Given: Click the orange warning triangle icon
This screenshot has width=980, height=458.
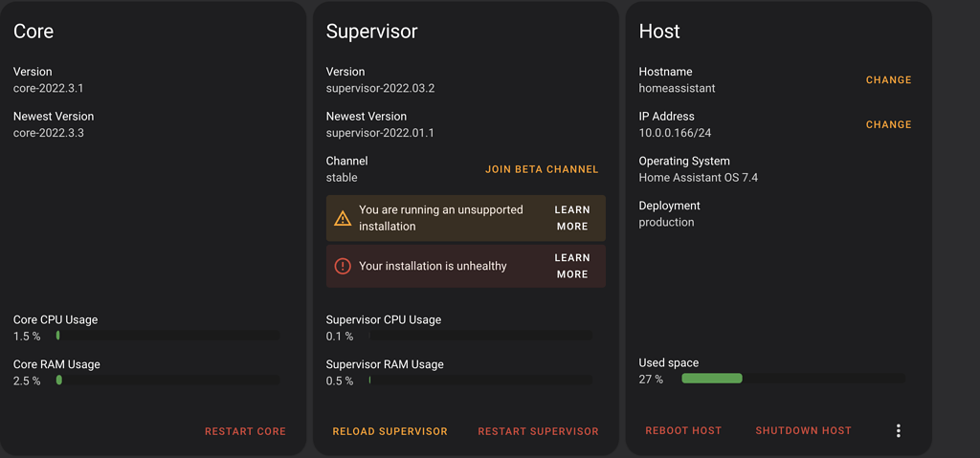Looking at the screenshot, I should pos(343,218).
